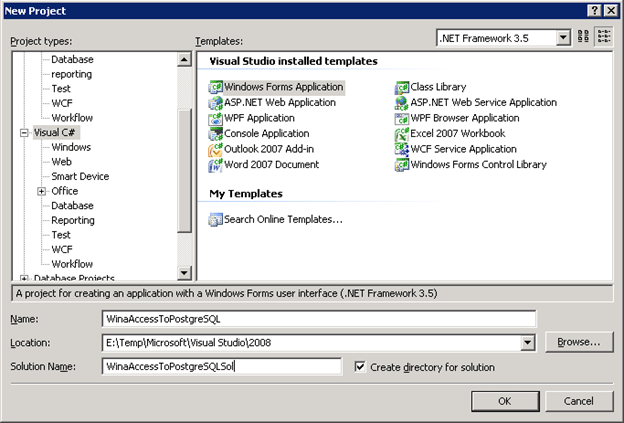624x423 pixels.
Task: Cancel the New Project dialog
Action: tap(579, 401)
